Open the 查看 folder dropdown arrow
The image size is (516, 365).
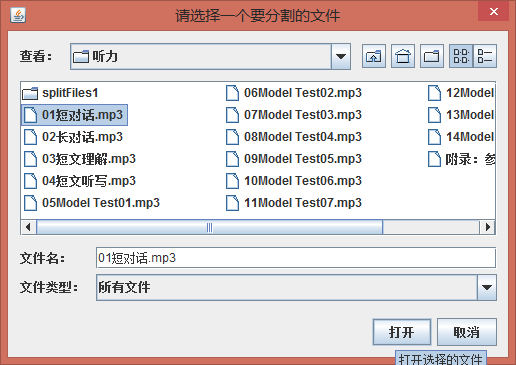point(341,56)
